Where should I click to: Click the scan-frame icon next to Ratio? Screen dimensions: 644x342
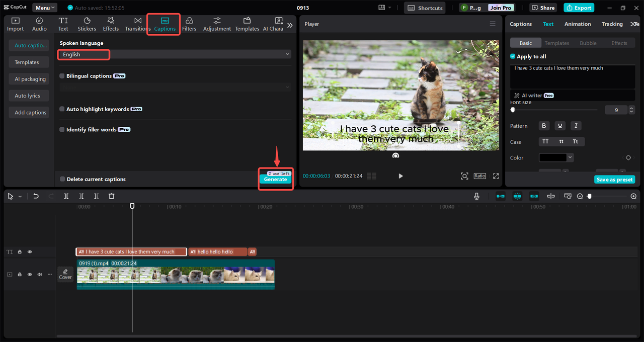pos(464,176)
